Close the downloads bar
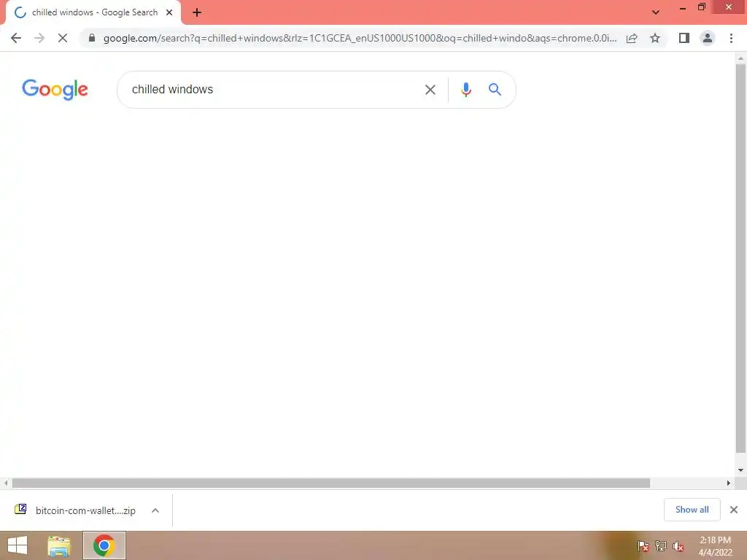This screenshot has width=747, height=560. 734,510
